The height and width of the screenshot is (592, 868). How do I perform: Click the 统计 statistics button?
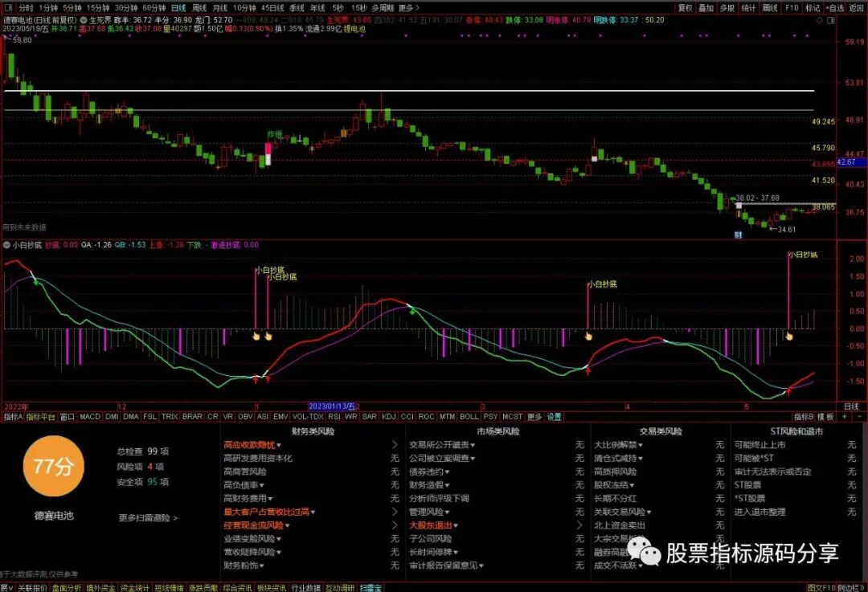[x=748, y=8]
